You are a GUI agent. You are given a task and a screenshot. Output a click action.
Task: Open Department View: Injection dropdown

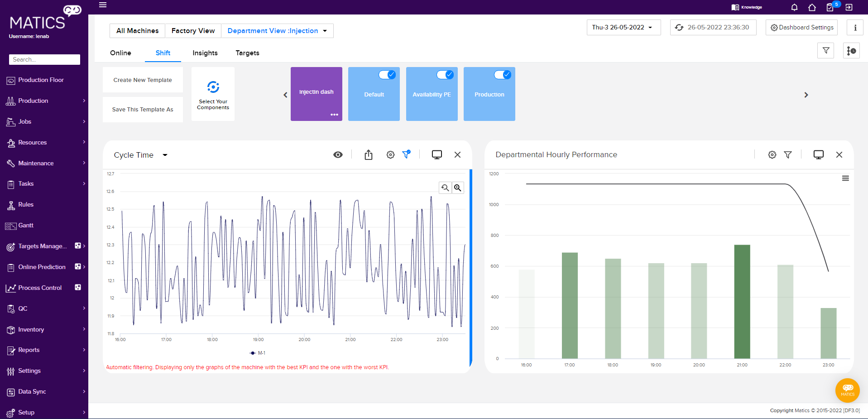(277, 31)
